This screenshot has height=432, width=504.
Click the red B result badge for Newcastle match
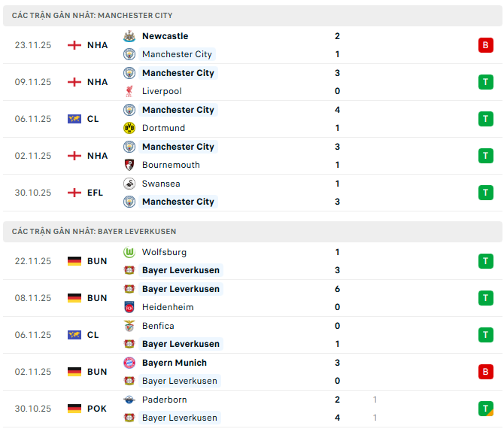[485, 45]
